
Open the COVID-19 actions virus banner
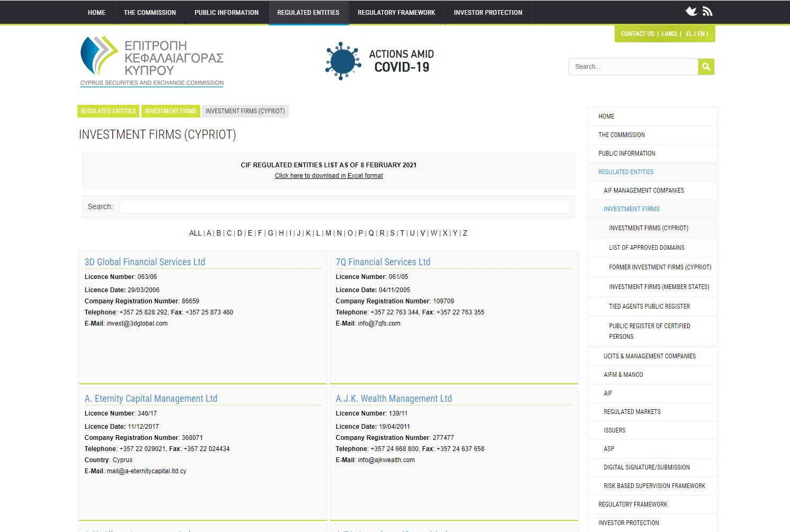pos(379,61)
